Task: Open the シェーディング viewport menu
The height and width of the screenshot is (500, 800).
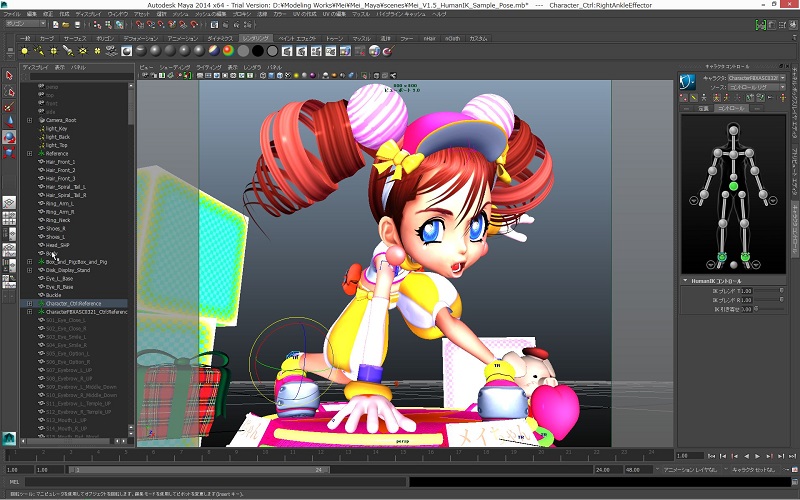Action: [175, 67]
